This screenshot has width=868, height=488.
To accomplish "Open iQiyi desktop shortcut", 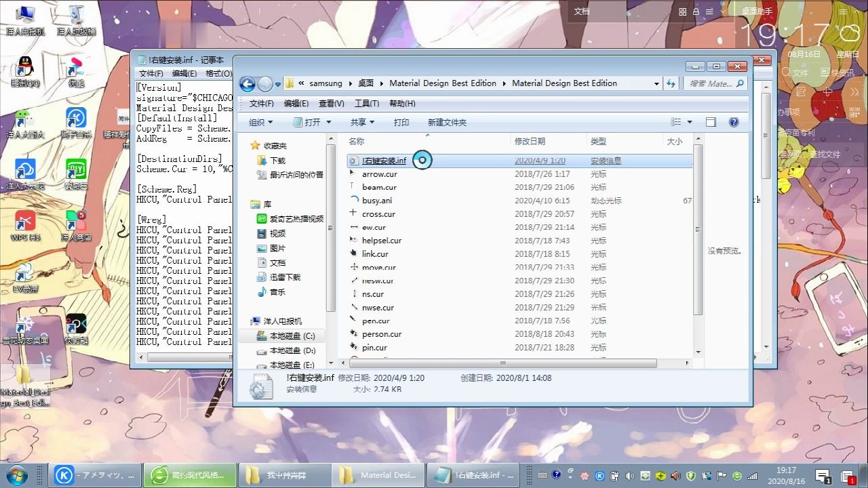I will pos(76,175).
